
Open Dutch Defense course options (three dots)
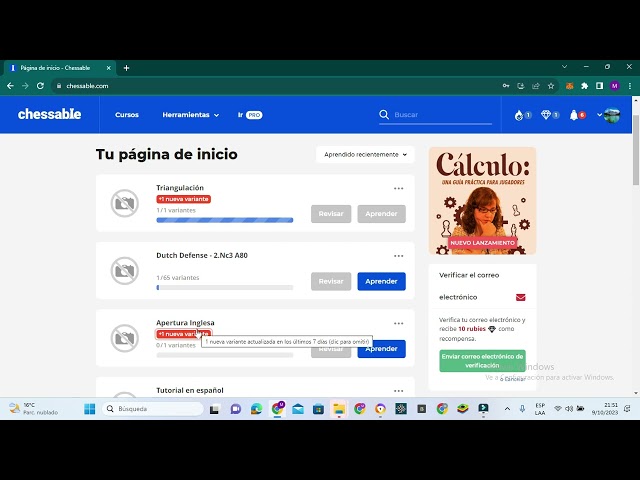pos(398,256)
